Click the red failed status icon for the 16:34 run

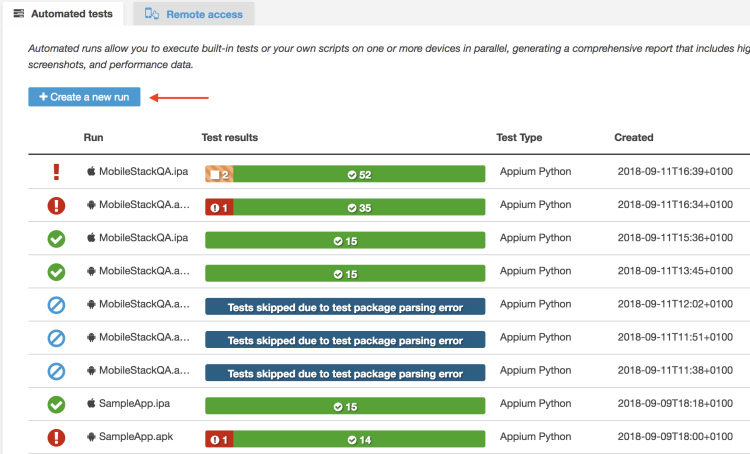click(57, 206)
